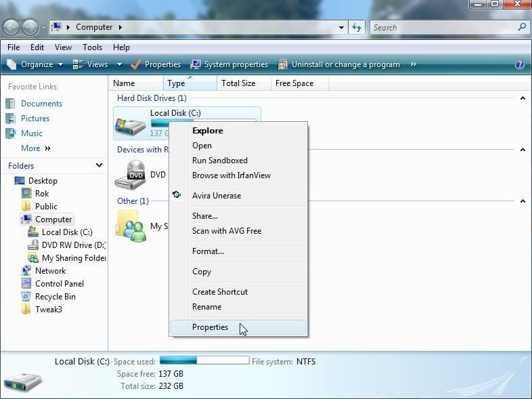Open the File menu
The image size is (532, 399).
[x=14, y=47]
